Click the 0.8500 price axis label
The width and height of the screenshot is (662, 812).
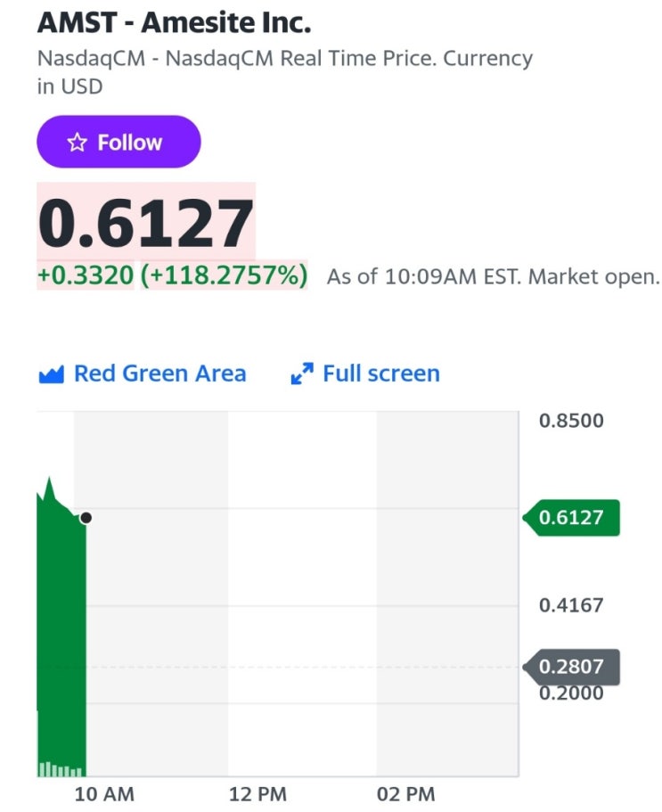click(x=571, y=421)
